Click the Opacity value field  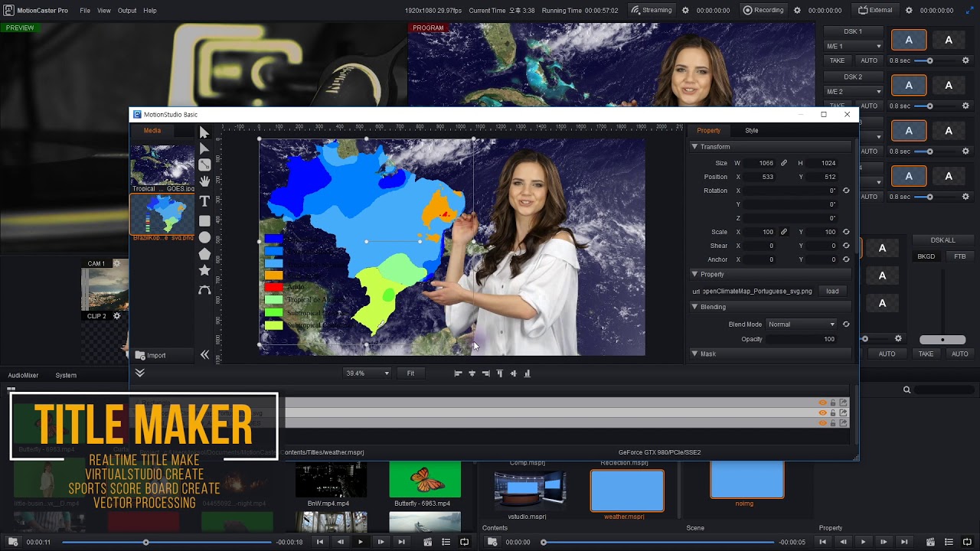[x=802, y=339]
